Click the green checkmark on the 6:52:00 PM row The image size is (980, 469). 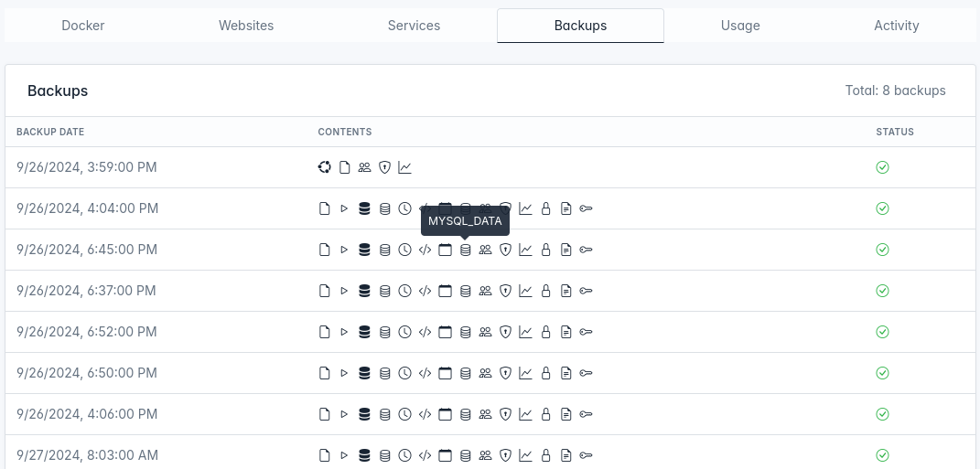pos(882,332)
